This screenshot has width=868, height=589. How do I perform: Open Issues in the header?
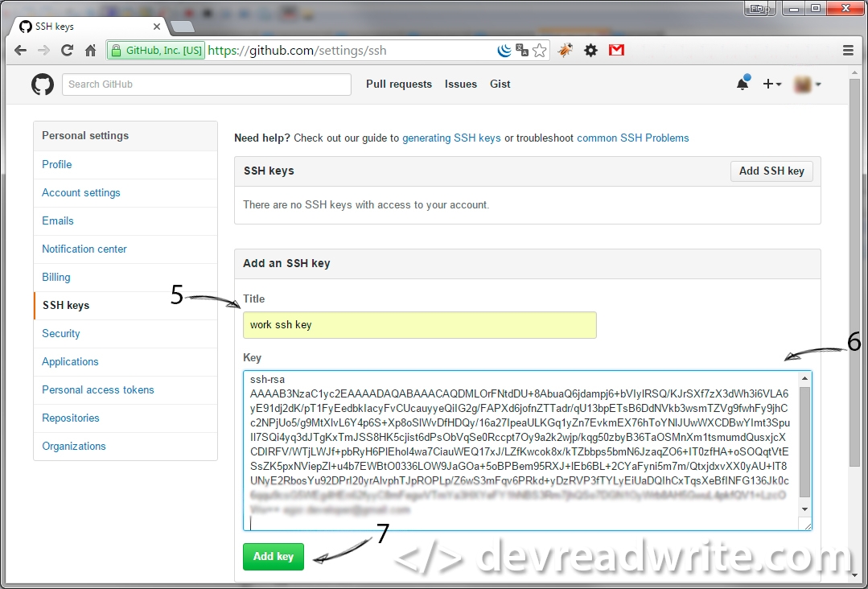click(x=461, y=84)
